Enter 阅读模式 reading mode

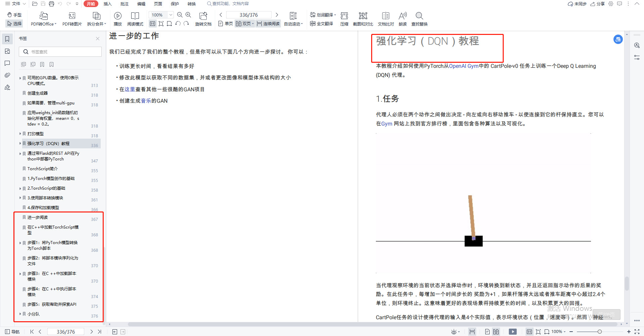coord(135,19)
